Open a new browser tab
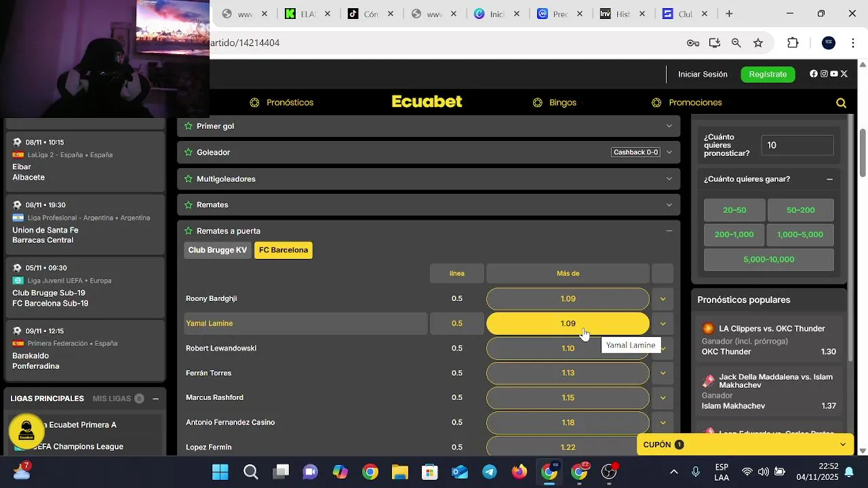The height and width of the screenshot is (488, 868). point(729,14)
